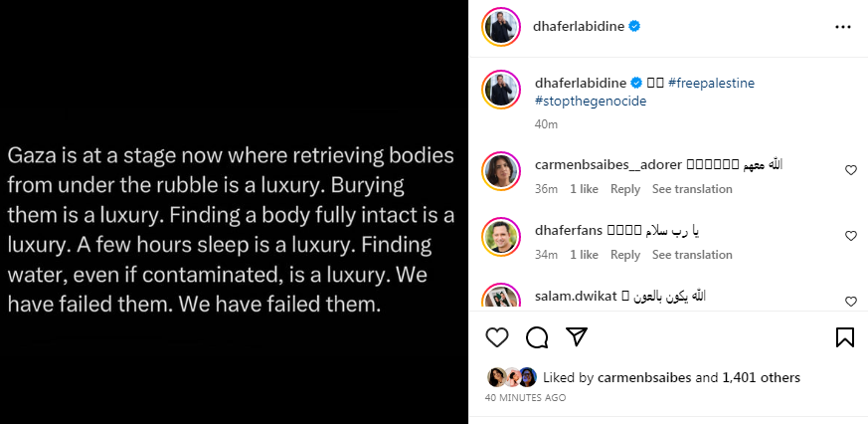Like carmenbsaibes__adorer's comment
This screenshot has width=868, height=424.
click(850, 170)
